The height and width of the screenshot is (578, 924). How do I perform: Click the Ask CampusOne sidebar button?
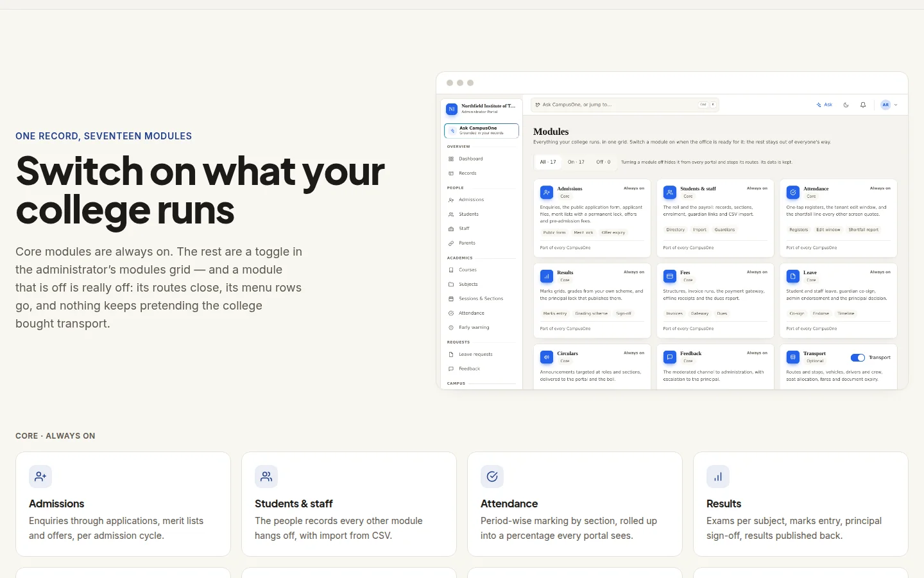(x=481, y=130)
